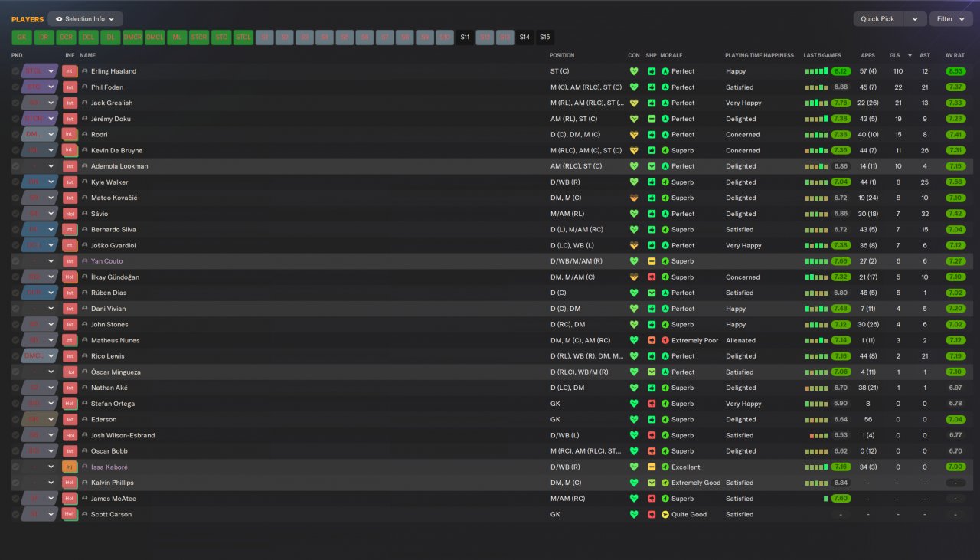The image size is (980, 560).
Task: Click Sávio's Hol status badge
Action: tap(70, 214)
